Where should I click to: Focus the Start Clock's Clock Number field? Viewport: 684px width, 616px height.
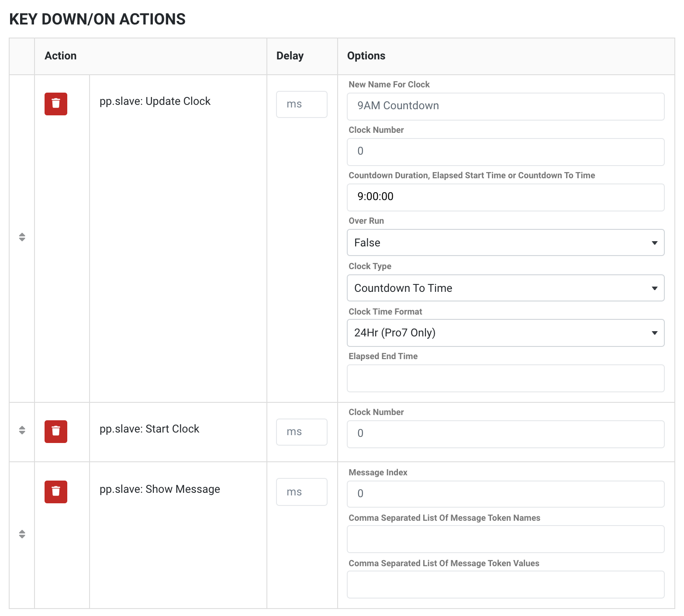pyautogui.click(x=505, y=434)
